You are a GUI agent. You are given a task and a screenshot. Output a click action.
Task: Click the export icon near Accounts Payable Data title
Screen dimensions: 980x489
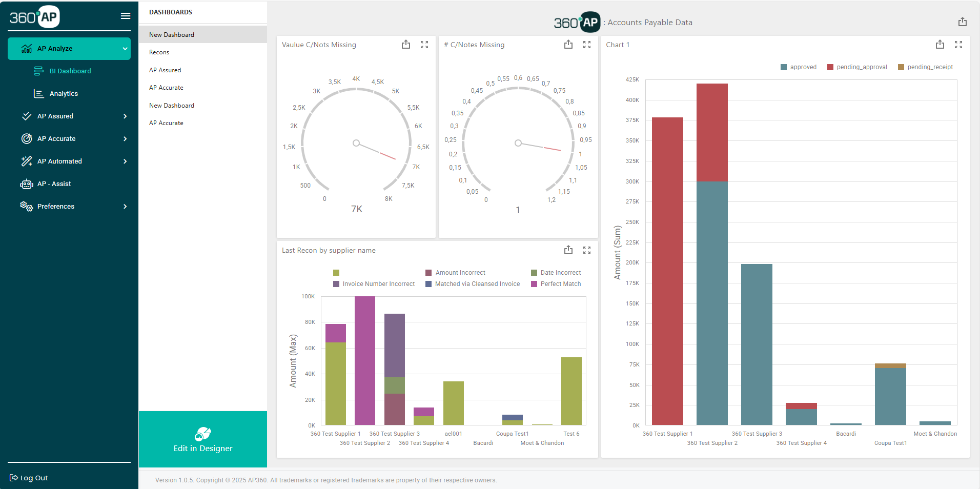(x=963, y=22)
